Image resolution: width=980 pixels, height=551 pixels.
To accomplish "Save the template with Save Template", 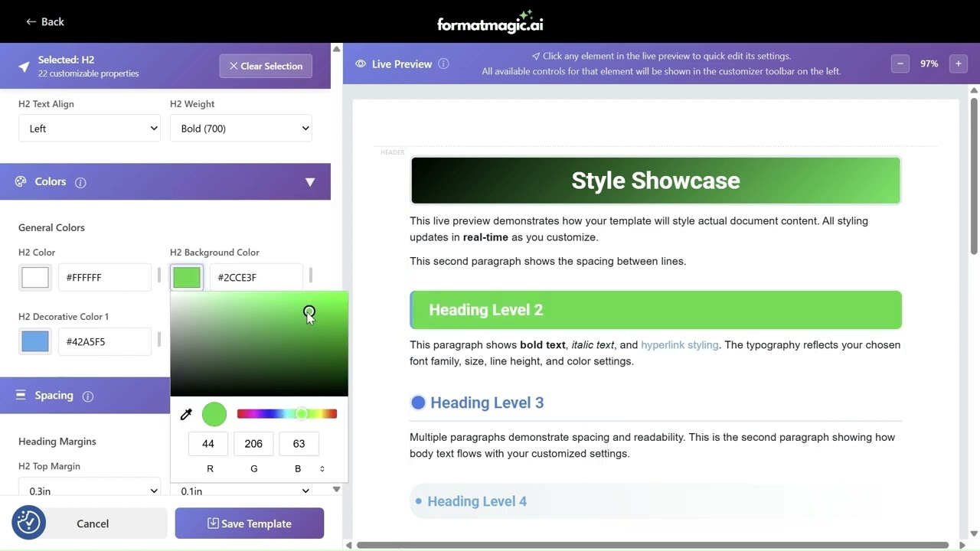I will click(x=250, y=523).
